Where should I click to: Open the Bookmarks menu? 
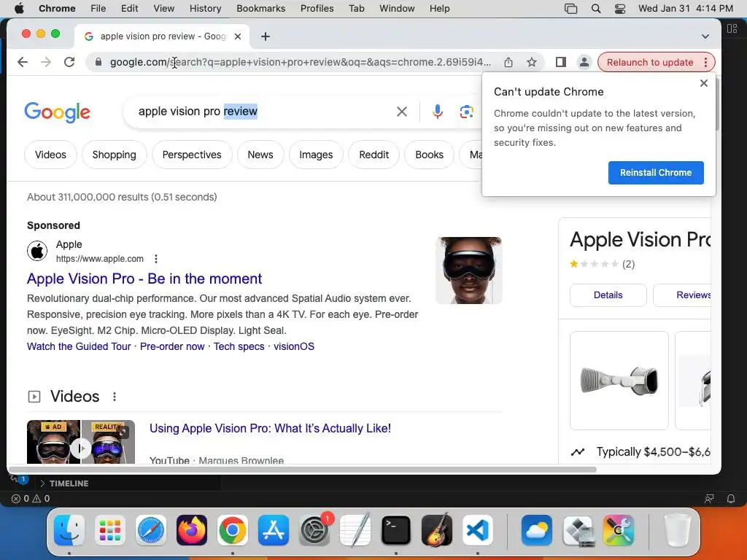tap(260, 9)
